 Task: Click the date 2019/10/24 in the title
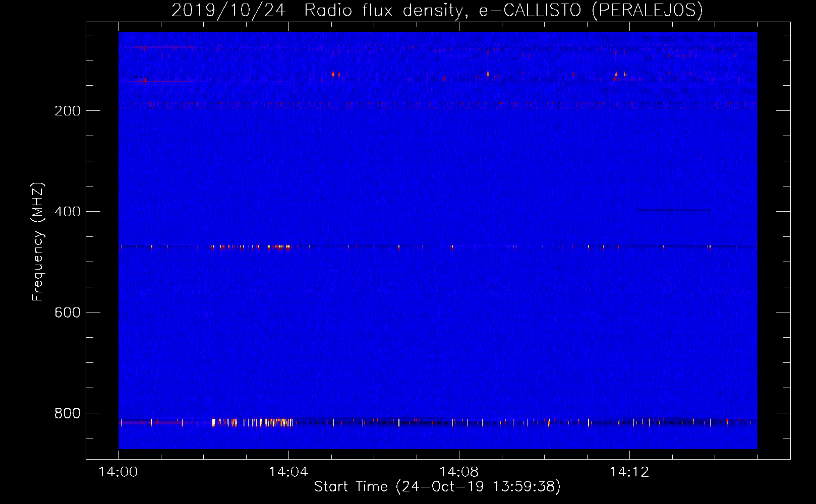point(229,10)
